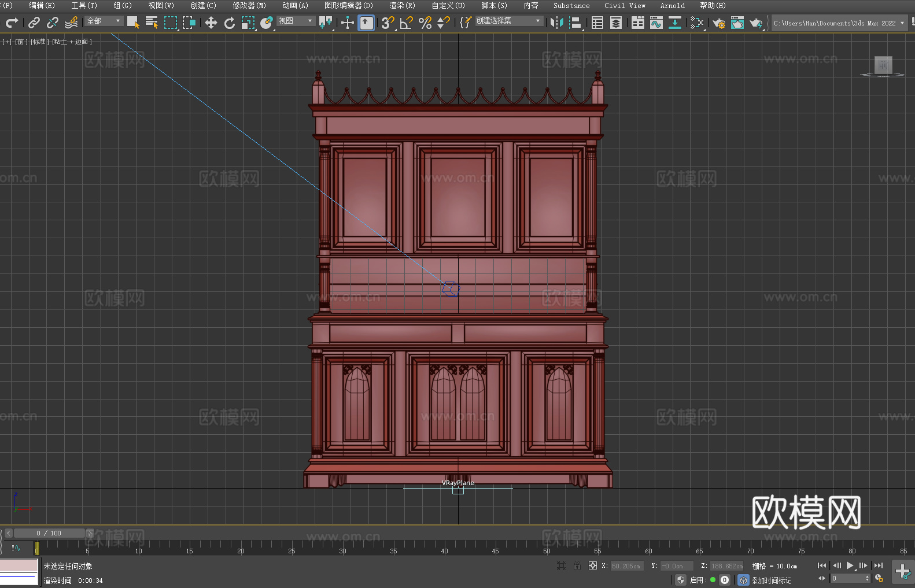Open the Material Editor icon
Screen dimensions: 915x588
(x=697, y=23)
